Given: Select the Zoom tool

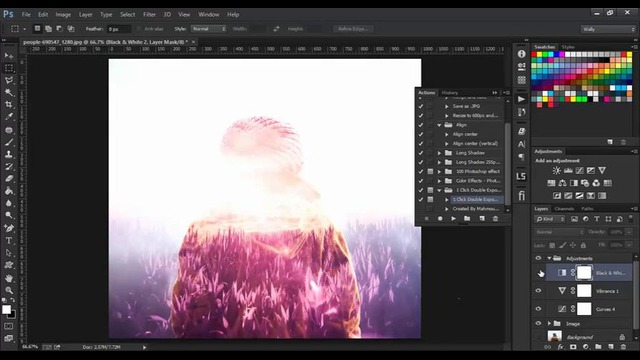Looking at the screenshot, I should pyautogui.click(x=9, y=290).
